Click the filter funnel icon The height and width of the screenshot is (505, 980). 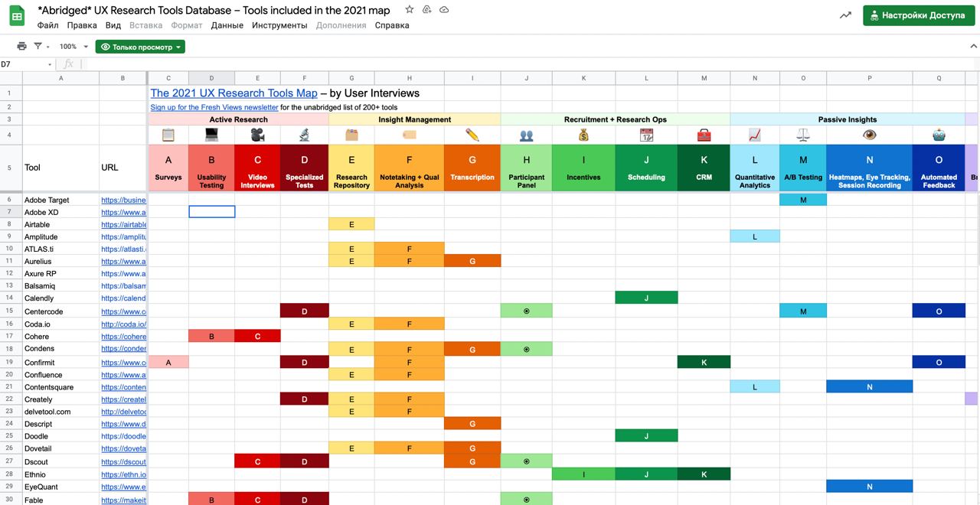tap(38, 47)
